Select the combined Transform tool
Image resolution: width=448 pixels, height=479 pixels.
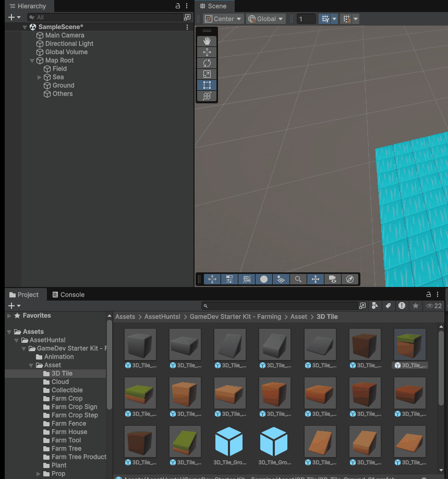pos(207,96)
